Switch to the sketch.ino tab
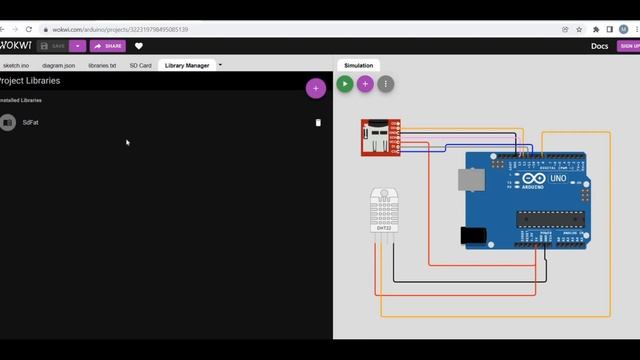 point(16,65)
